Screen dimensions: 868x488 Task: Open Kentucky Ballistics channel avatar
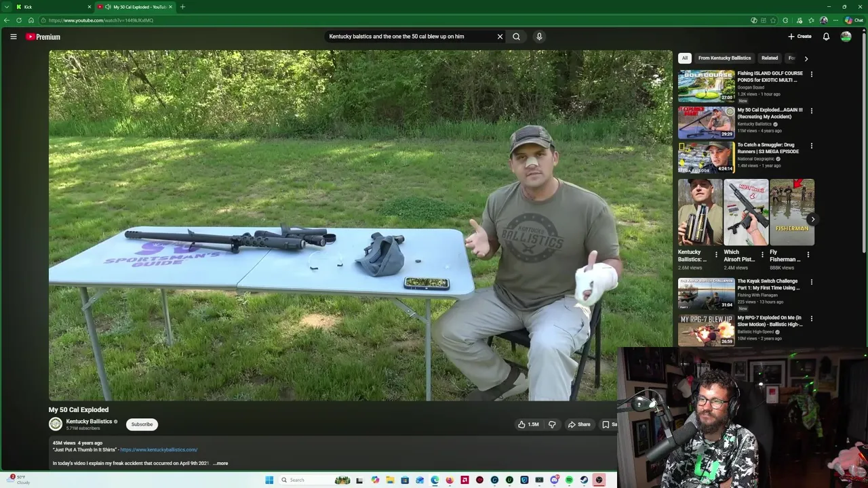coord(56,424)
